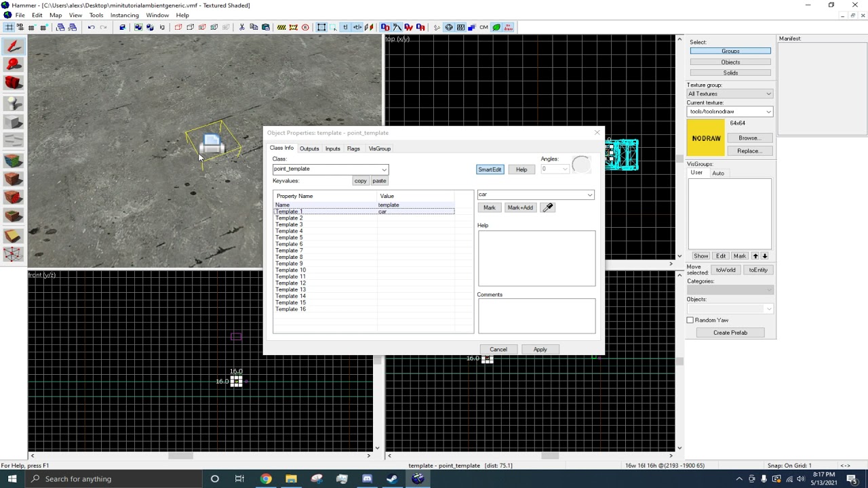The height and width of the screenshot is (488, 868).
Task: Open the All Textures group dropdown
Action: (x=768, y=94)
